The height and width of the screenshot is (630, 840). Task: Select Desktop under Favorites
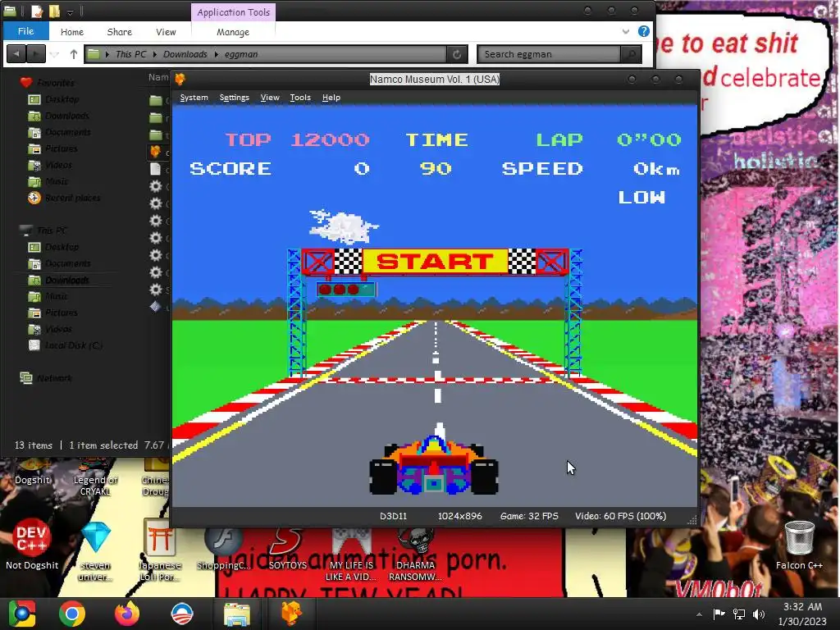tap(62, 99)
